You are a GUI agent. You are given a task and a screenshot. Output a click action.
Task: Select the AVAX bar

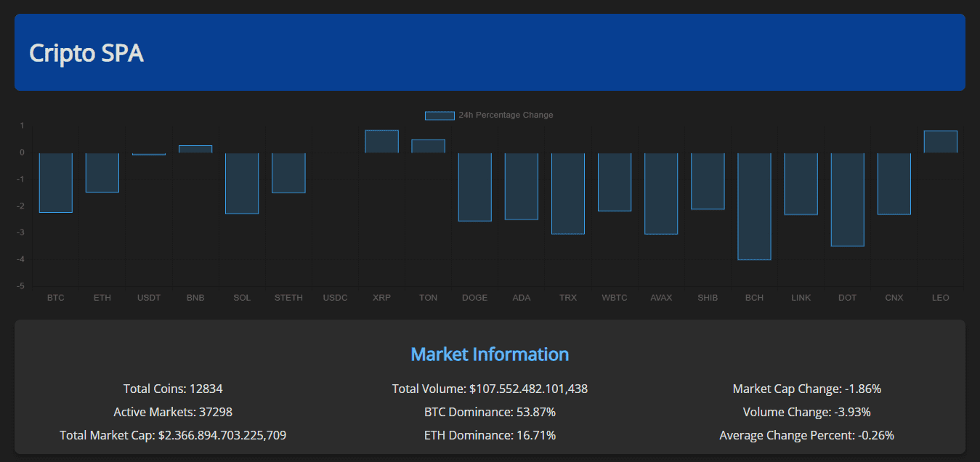tap(661, 192)
